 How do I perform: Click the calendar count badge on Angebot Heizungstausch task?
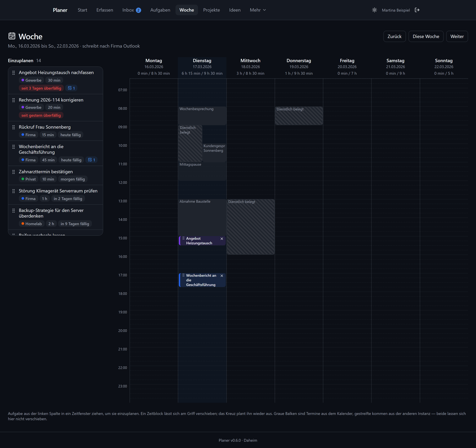point(71,88)
